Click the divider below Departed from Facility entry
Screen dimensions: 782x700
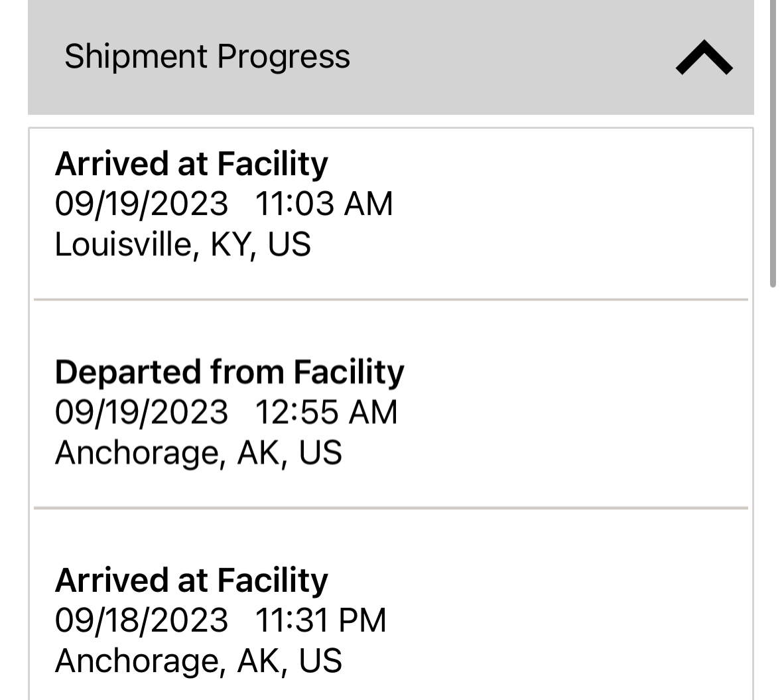tap(391, 508)
